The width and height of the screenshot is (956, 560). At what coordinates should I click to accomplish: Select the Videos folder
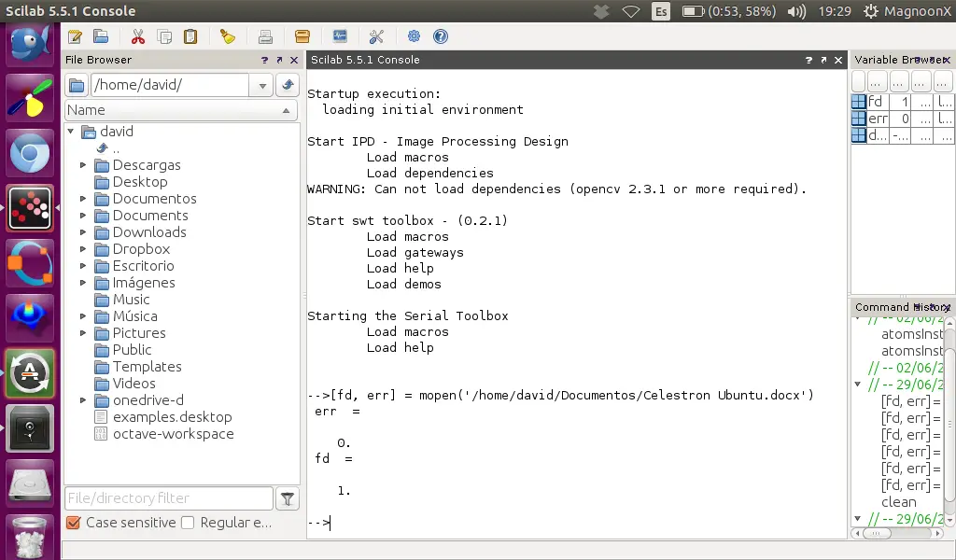134,384
